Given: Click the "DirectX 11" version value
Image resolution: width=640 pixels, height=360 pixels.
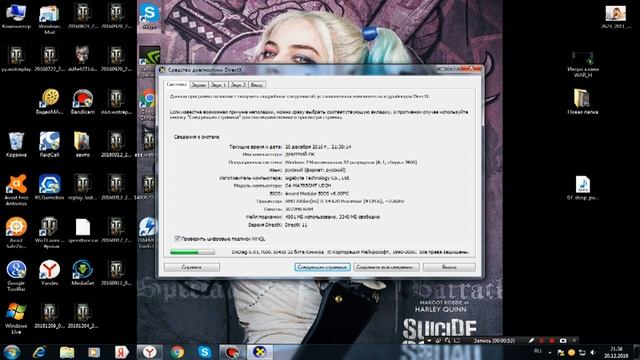Looking at the screenshot, I should pos(296,225).
